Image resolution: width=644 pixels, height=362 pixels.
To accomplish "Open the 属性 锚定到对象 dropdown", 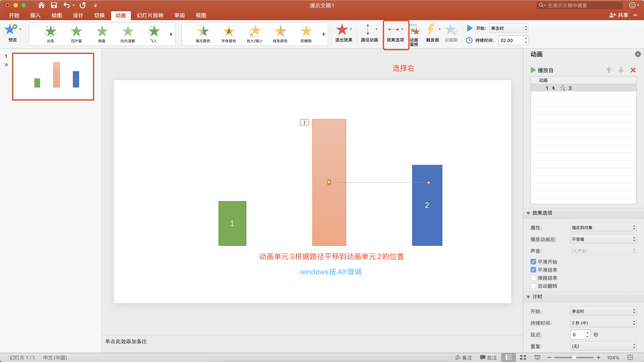I will pyautogui.click(x=603, y=228).
